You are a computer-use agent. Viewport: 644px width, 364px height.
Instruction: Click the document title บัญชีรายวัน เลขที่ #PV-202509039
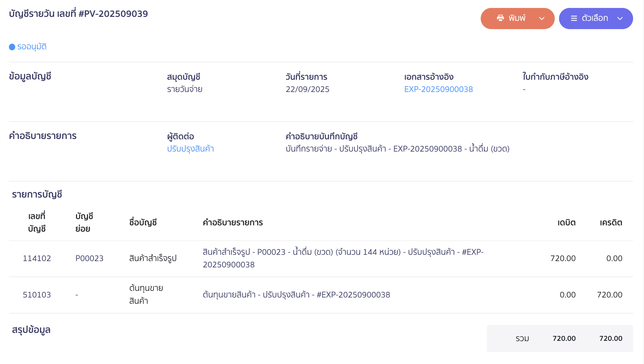(x=78, y=14)
